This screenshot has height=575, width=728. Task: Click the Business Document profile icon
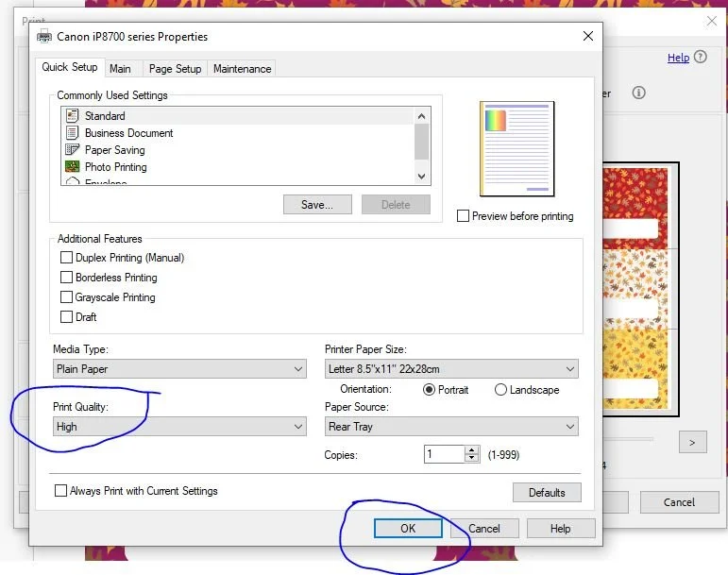coord(72,133)
